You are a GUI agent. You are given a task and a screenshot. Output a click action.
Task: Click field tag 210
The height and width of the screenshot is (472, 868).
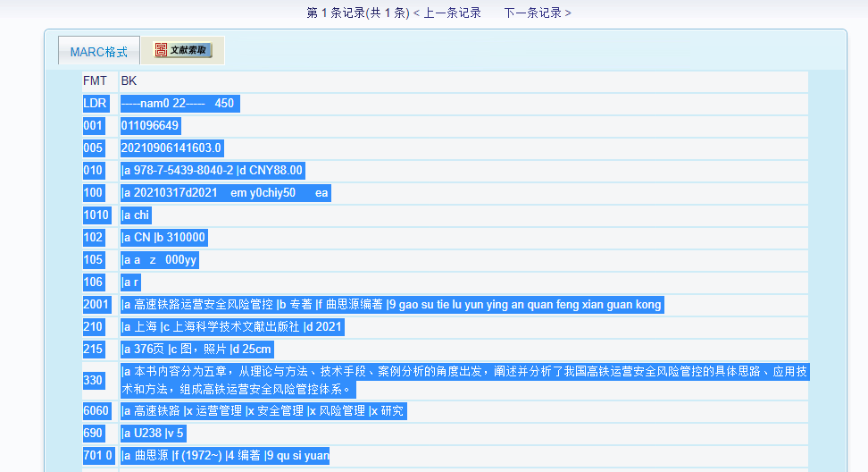[93, 327]
